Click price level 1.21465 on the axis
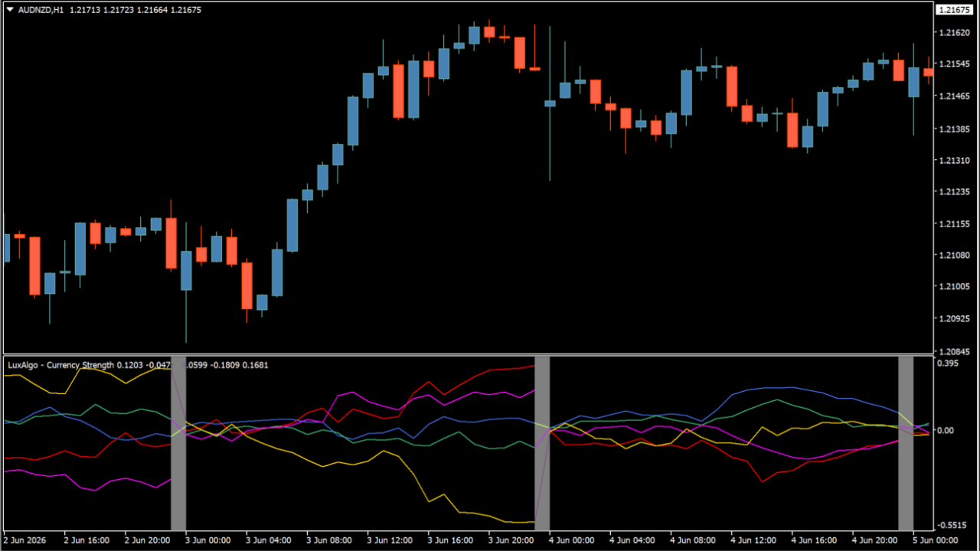 [955, 96]
